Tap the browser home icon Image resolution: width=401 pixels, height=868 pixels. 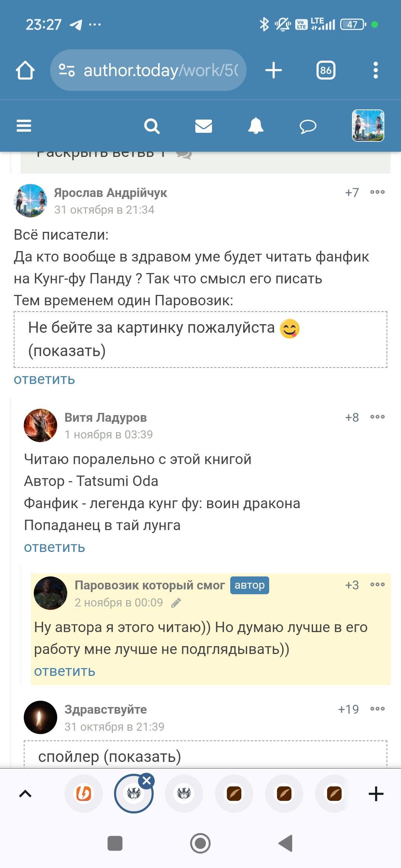[x=25, y=70]
